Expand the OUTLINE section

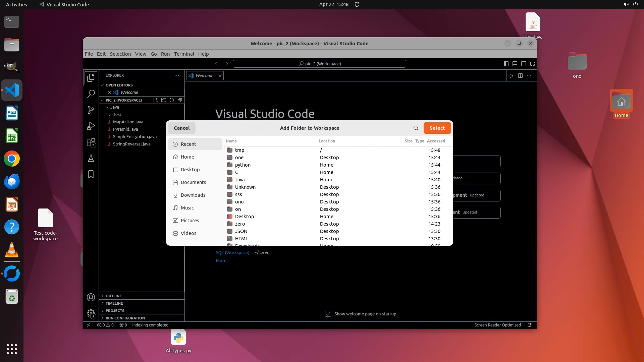(114, 296)
